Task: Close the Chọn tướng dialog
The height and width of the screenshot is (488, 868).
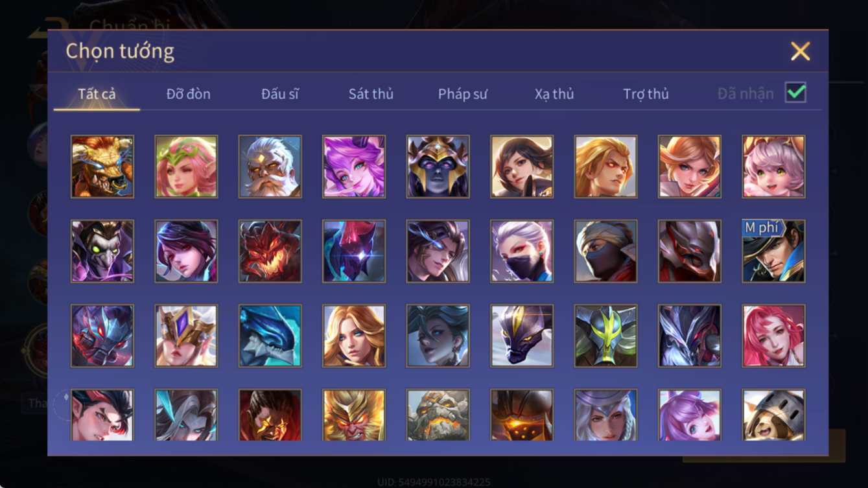Action: [800, 51]
